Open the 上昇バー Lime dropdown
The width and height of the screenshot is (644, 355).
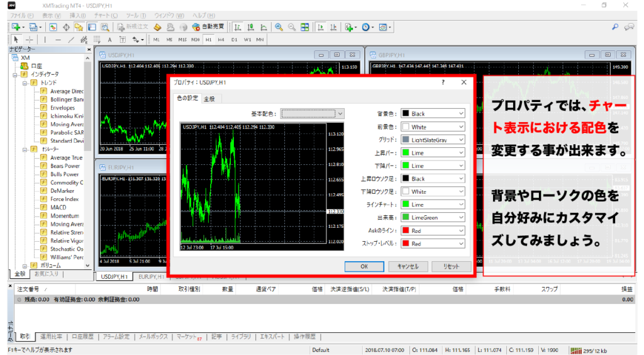point(433,153)
